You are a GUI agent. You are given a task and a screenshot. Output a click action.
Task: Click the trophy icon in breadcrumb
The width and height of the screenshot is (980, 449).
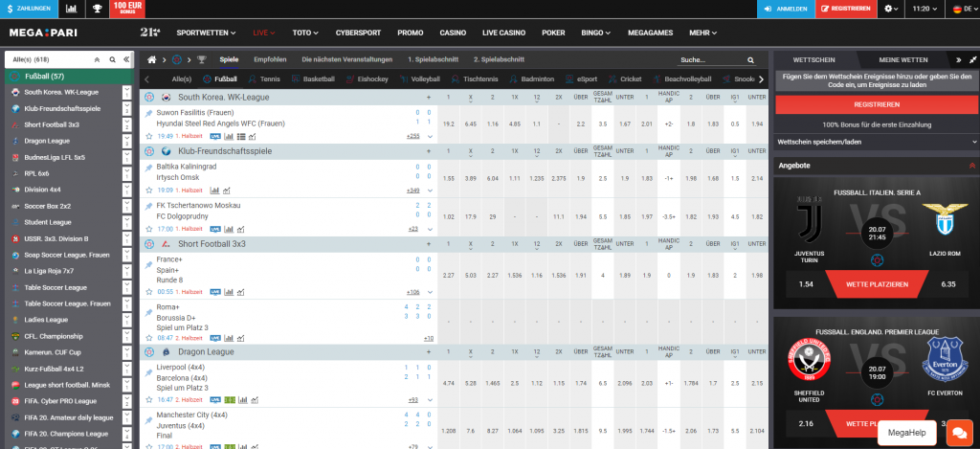201,60
